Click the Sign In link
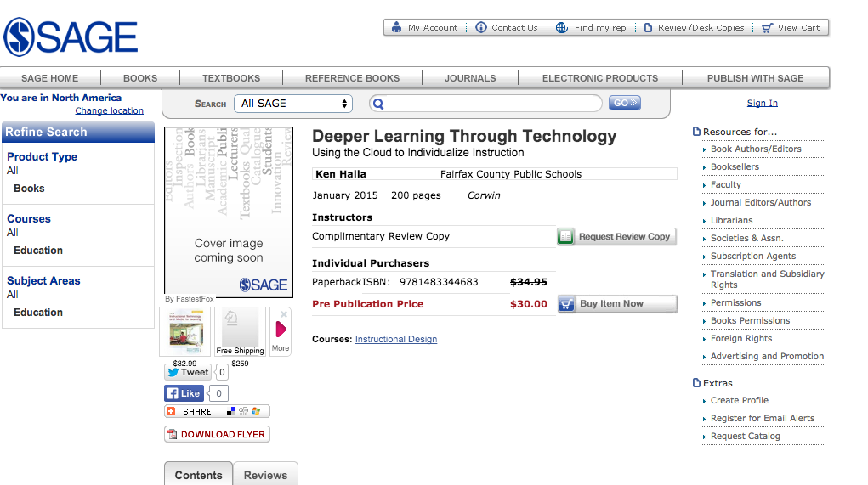The image size is (868, 485). click(762, 103)
